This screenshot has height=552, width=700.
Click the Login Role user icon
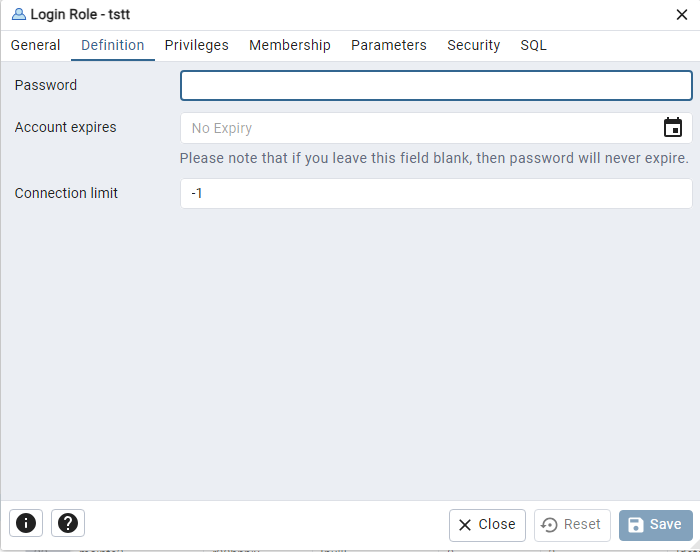(x=19, y=14)
